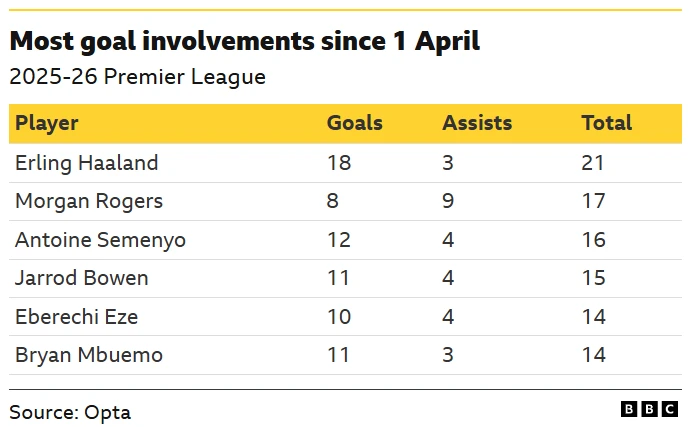691x427 pixels.
Task: Click the 'Source: Opta' text
Action: tap(70, 411)
